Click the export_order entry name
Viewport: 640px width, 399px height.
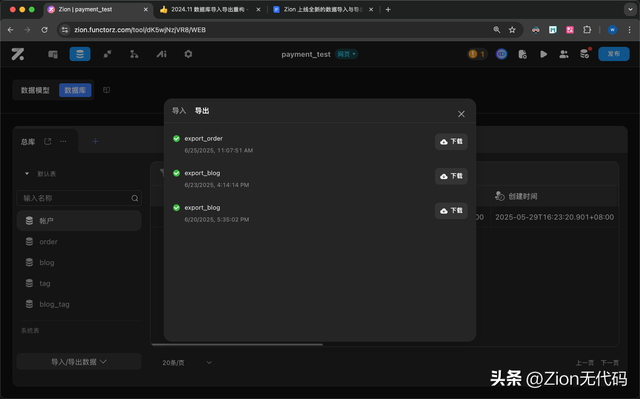203,138
